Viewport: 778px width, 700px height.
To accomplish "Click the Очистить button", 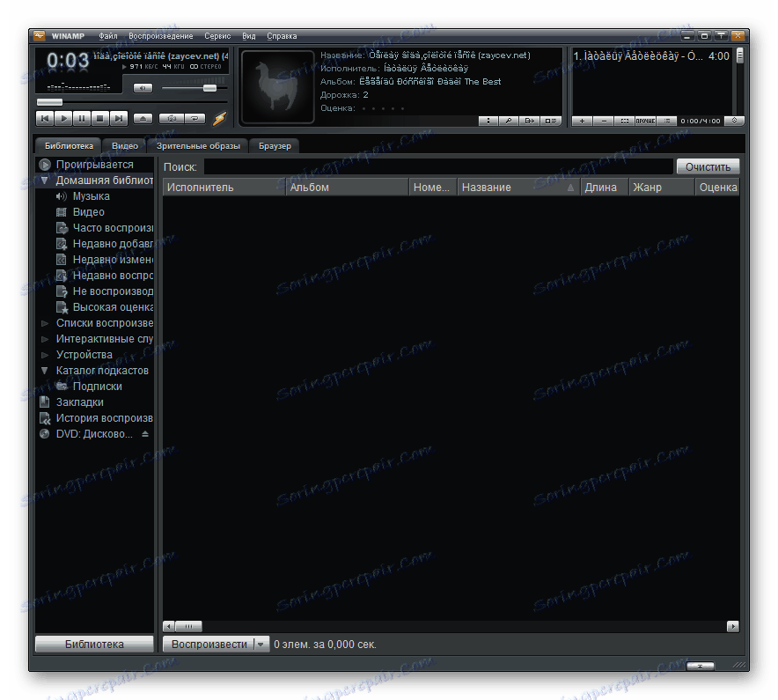I will click(708, 166).
